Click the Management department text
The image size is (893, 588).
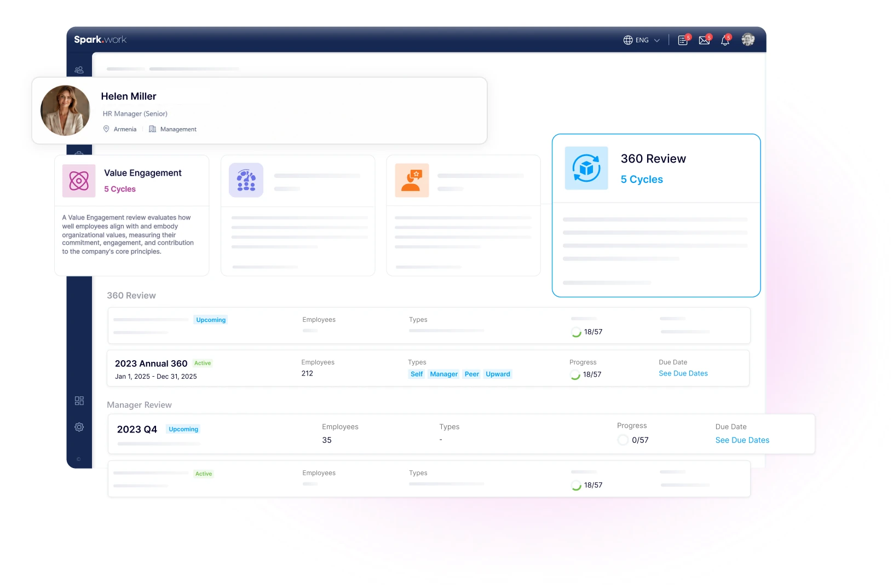[178, 129]
